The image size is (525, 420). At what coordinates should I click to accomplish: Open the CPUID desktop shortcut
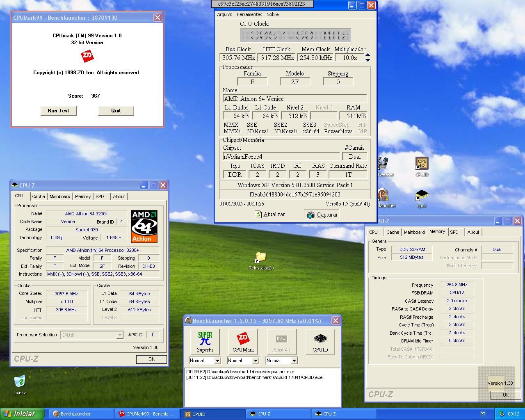tap(422, 167)
